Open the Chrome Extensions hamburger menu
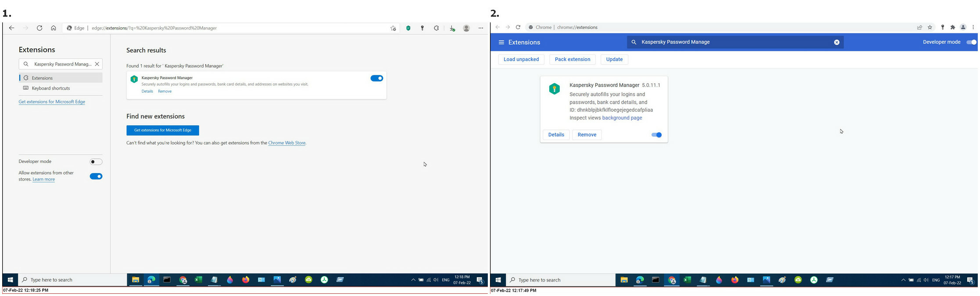Screen dimensions: 980x296 coord(501,42)
